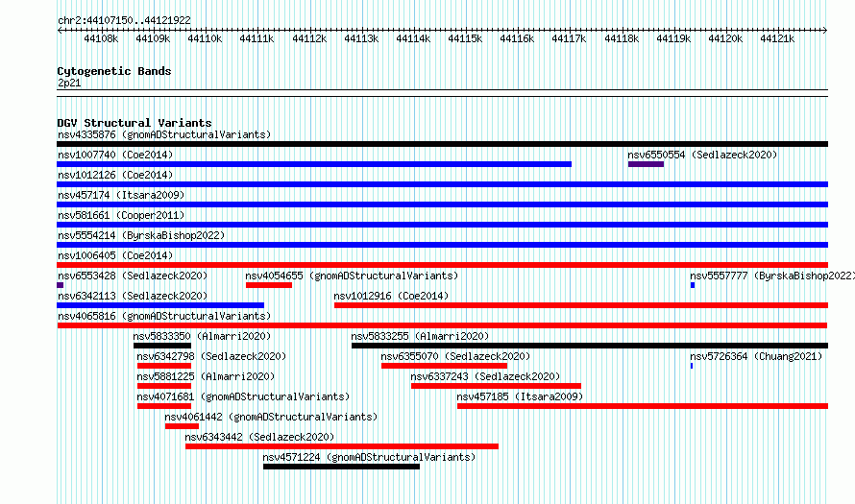Click the nsv4335876 gnomADStructuralVariants label
855x504 pixels.
click(164, 134)
